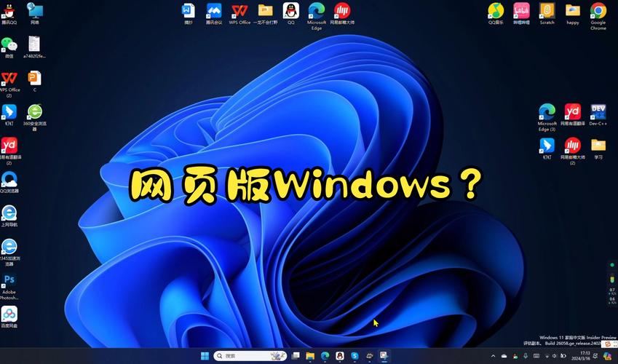Select the orange presentation file named C

(35, 82)
